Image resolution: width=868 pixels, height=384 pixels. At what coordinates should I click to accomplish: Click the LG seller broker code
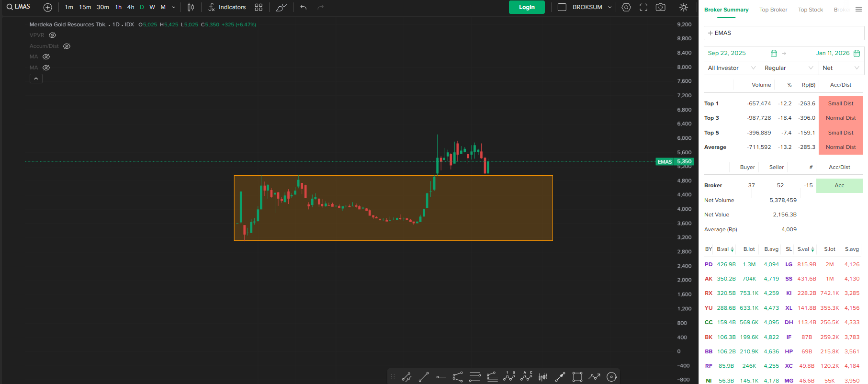point(789,264)
